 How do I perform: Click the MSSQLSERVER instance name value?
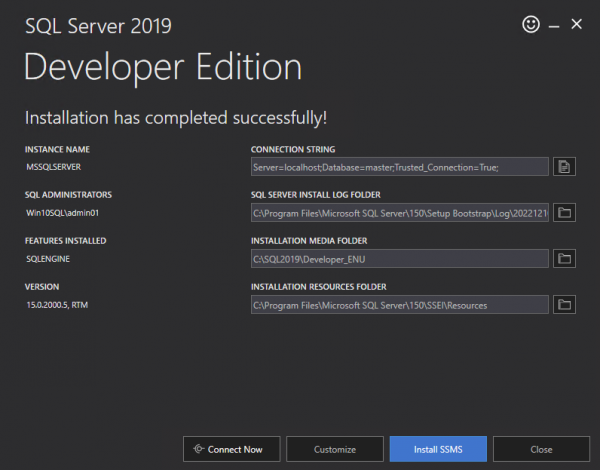[x=54, y=167]
